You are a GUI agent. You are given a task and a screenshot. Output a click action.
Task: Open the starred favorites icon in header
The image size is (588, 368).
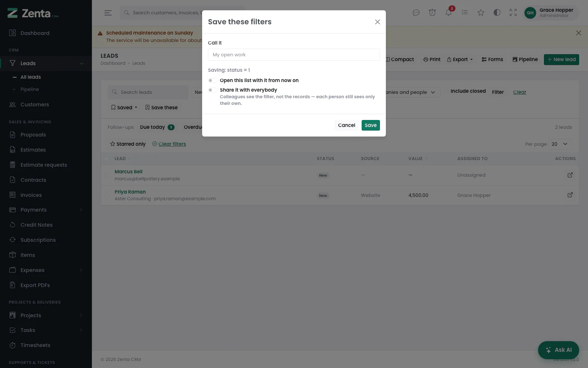481,13
